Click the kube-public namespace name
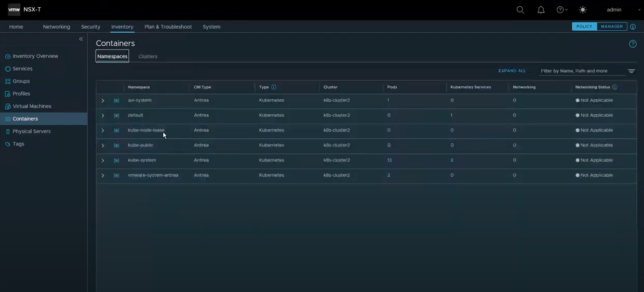644x292 pixels. [x=141, y=145]
